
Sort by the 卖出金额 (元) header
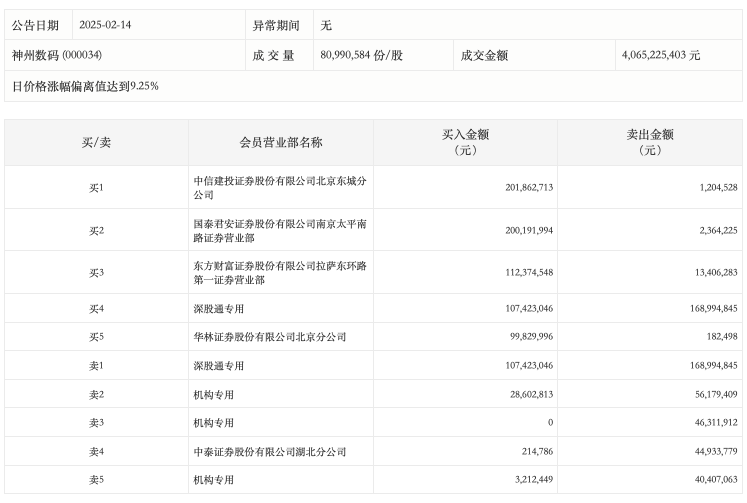tap(650, 142)
